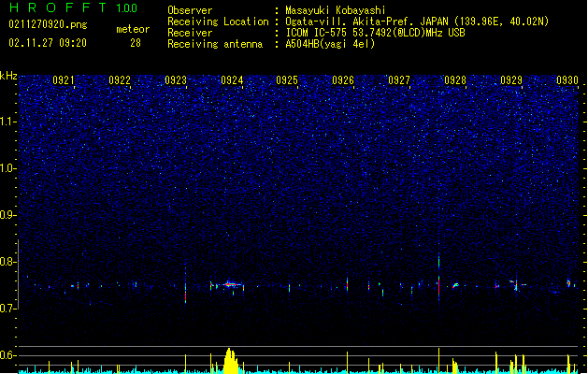Click the 0921 time marker
Viewport: 588px width, 374px height.
[64, 80]
